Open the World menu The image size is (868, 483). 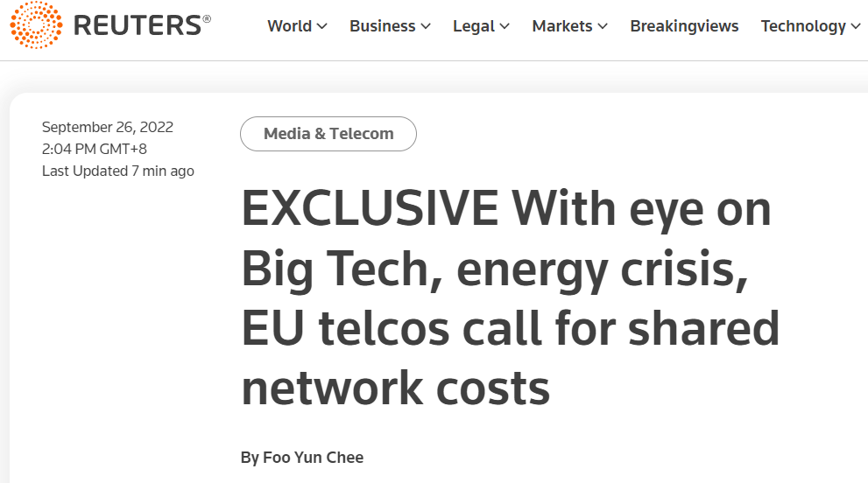tap(289, 26)
